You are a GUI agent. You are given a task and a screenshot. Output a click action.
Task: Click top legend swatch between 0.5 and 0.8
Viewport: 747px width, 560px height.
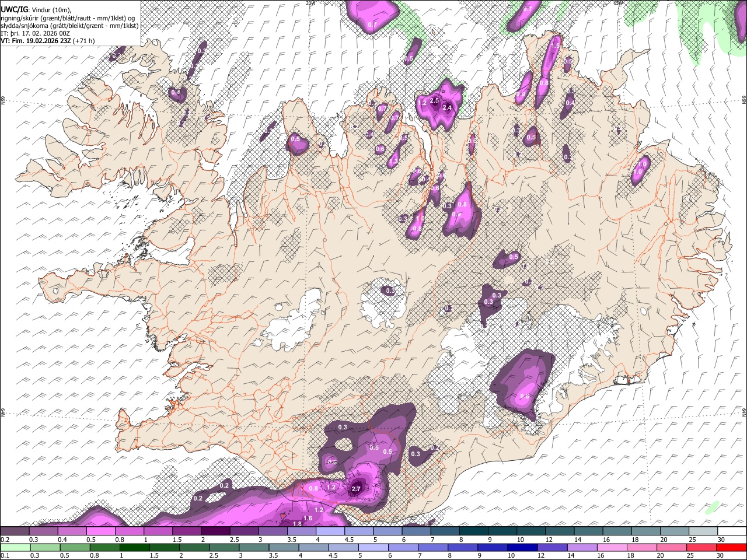click(x=100, y=531)
